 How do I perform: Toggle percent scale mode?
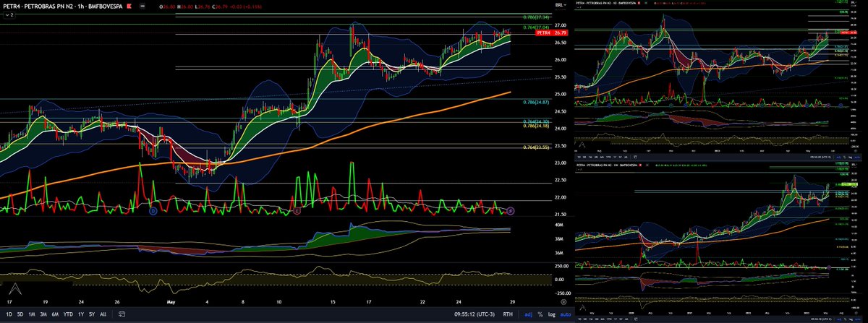click(540, 314)
